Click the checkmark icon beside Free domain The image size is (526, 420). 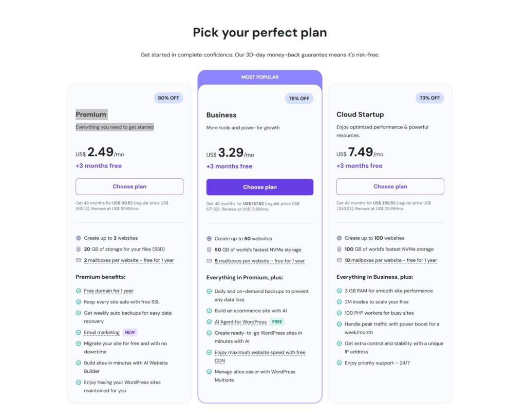point(79,291)
